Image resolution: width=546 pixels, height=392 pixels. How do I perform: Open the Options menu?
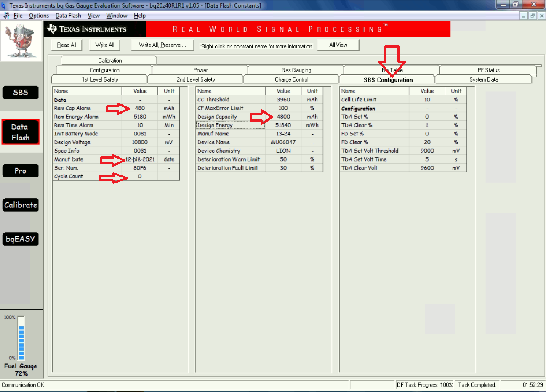(x=39, y=16)
